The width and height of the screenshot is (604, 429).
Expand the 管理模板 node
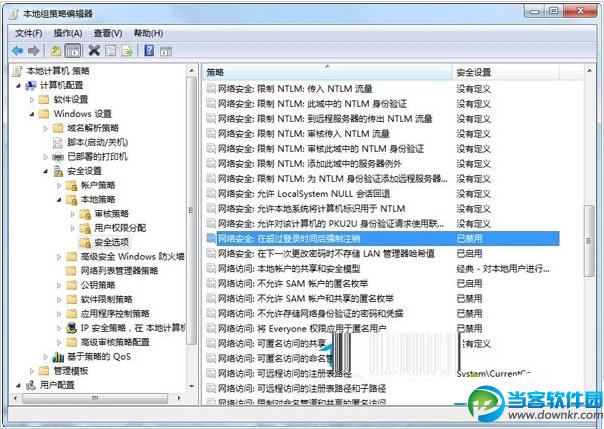[x=32, y=371]
